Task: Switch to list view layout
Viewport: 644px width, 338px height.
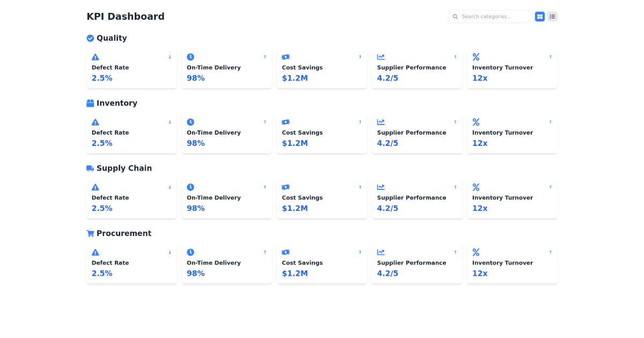Action: [552, 16]
